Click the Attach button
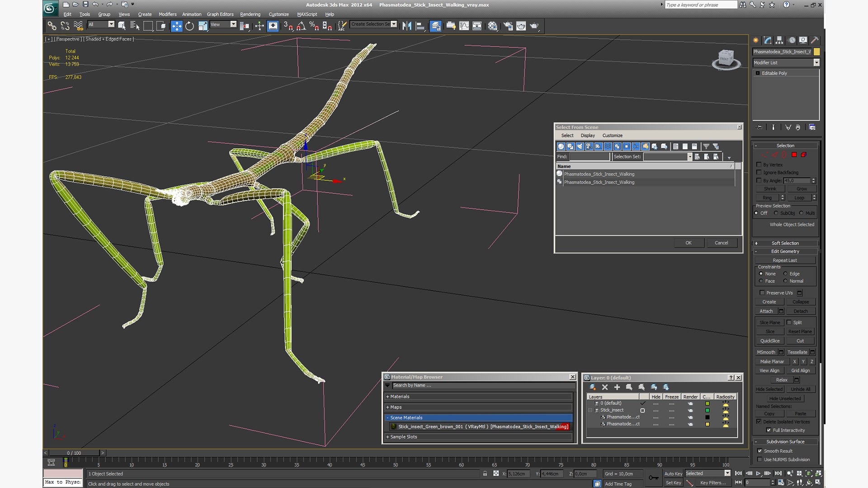 (766, 311)
